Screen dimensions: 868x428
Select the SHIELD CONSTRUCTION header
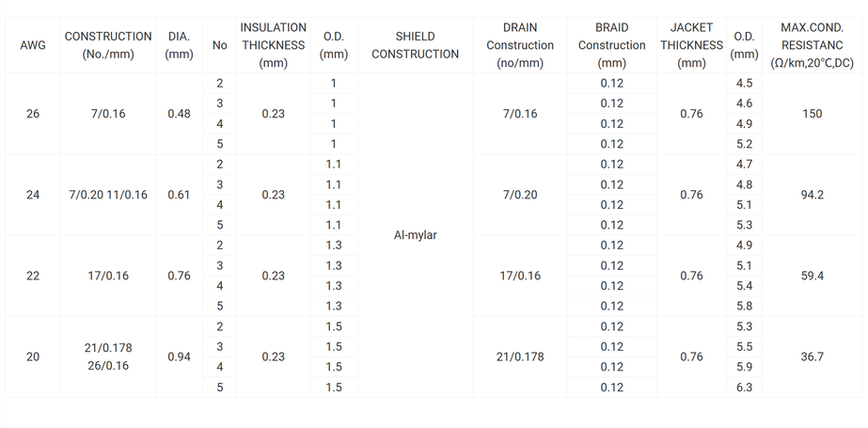pyautogui.click(x=415, y=45)
